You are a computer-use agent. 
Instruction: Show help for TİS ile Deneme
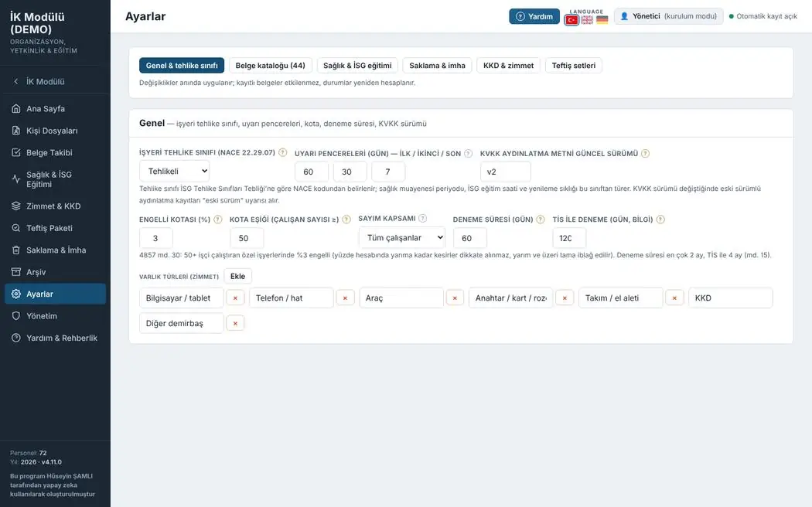click(660, 219)
